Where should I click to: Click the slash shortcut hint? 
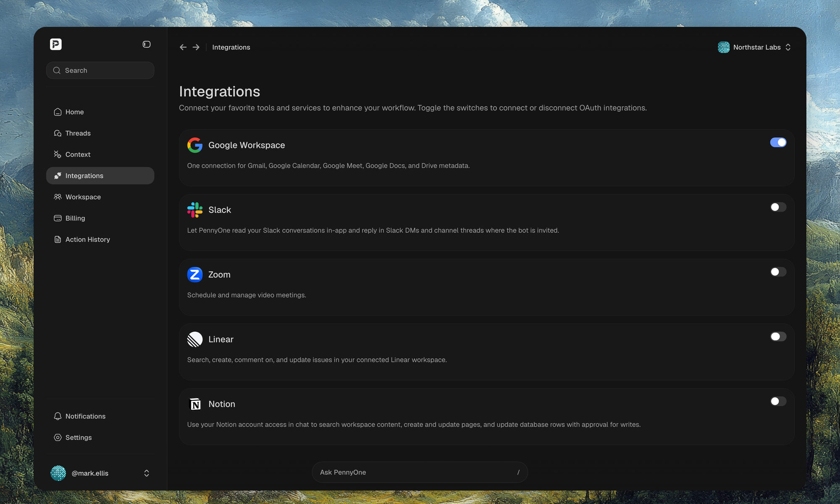[518, 472]
